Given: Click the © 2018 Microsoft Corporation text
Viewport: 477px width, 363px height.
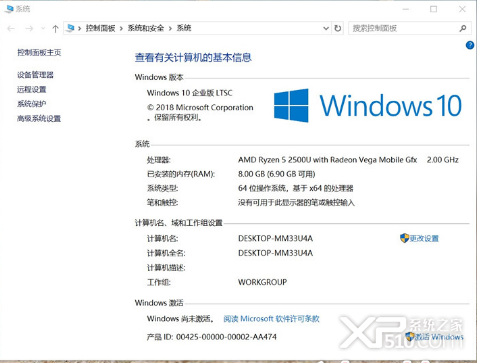Looking at the screenshot, I should coord(200,108).
